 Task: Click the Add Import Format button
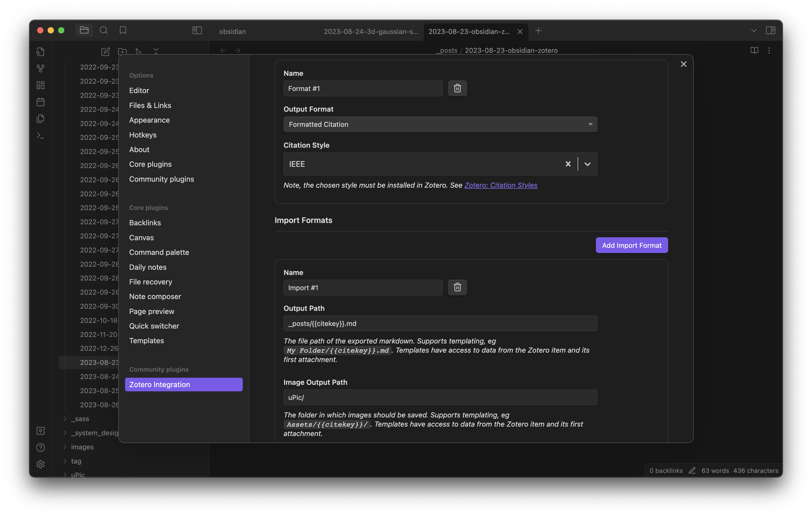[x=631, y=245]
